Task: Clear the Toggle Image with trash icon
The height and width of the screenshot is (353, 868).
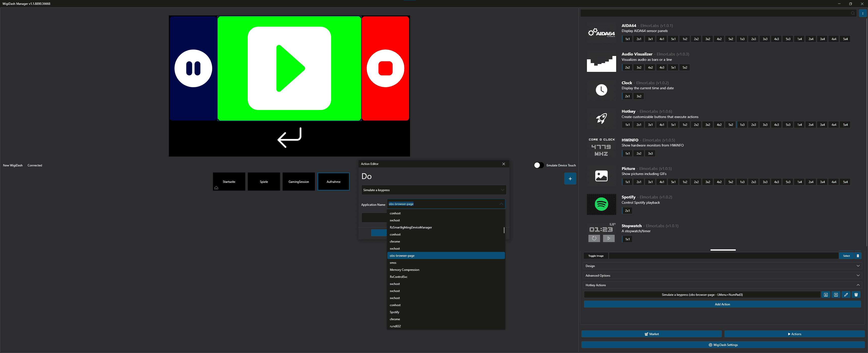Action: 858,256
